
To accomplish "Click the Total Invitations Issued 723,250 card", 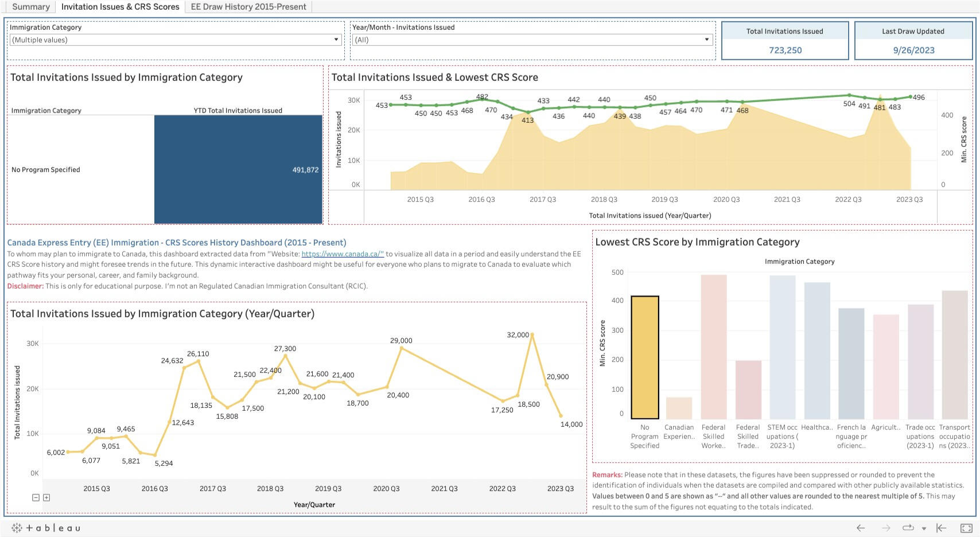I will point(784,41).
